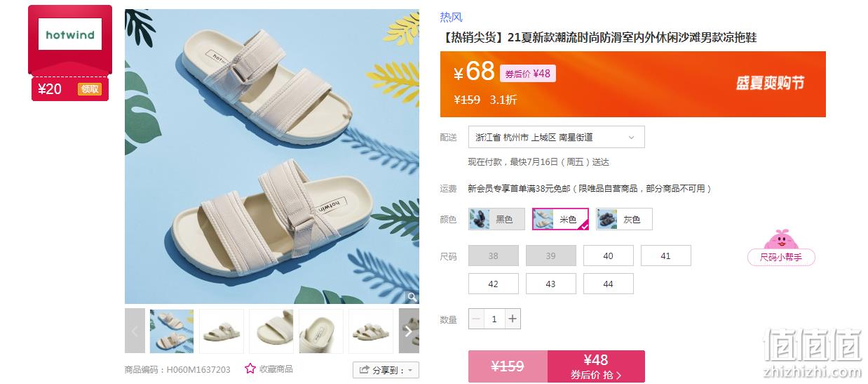The width and height of the screenshot is (868, 384).
Task: Click the star icon to favorite product
Action: tap(250, 369)
